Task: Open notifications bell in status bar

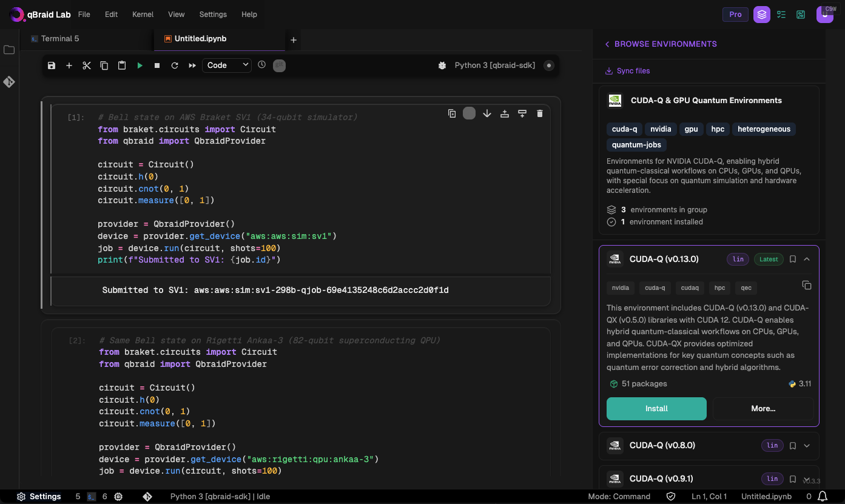Action: coord(823,497)
